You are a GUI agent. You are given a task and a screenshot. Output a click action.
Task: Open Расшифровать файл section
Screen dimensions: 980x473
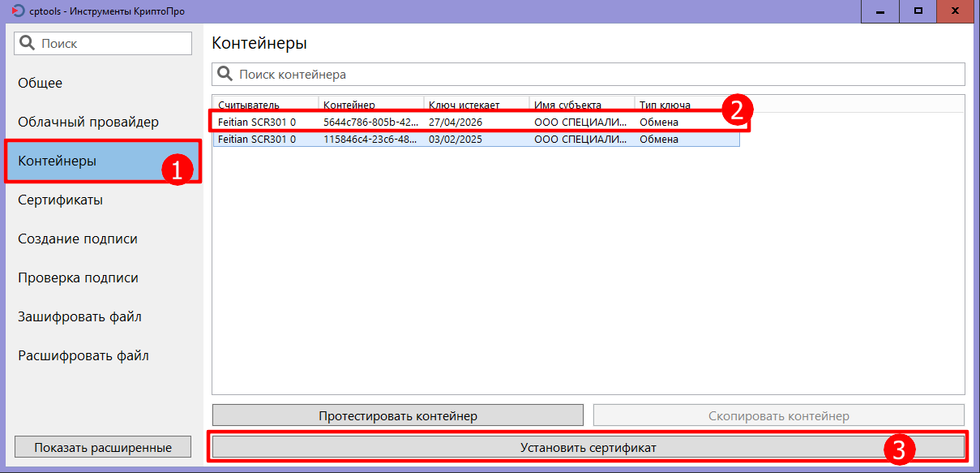coord(83,355)
